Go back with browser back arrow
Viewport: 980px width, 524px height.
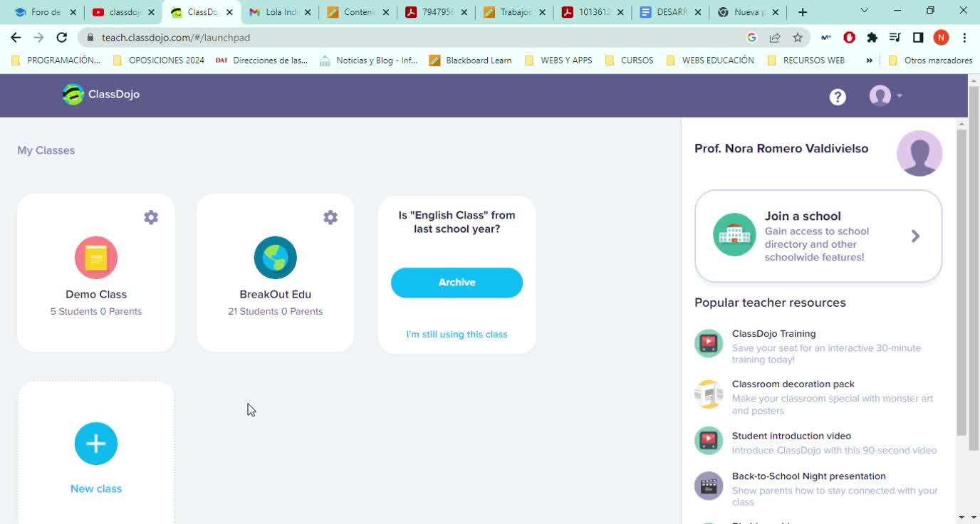[16, 38]
